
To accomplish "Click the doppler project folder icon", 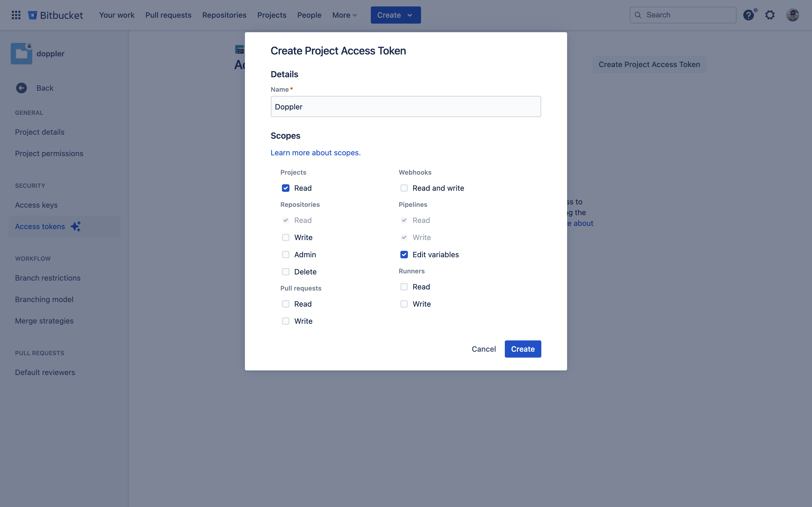I will coord(21,54).
